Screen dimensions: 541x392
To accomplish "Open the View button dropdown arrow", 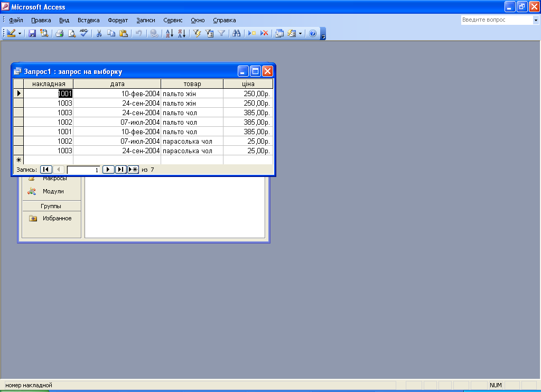I will pos(20,33).
